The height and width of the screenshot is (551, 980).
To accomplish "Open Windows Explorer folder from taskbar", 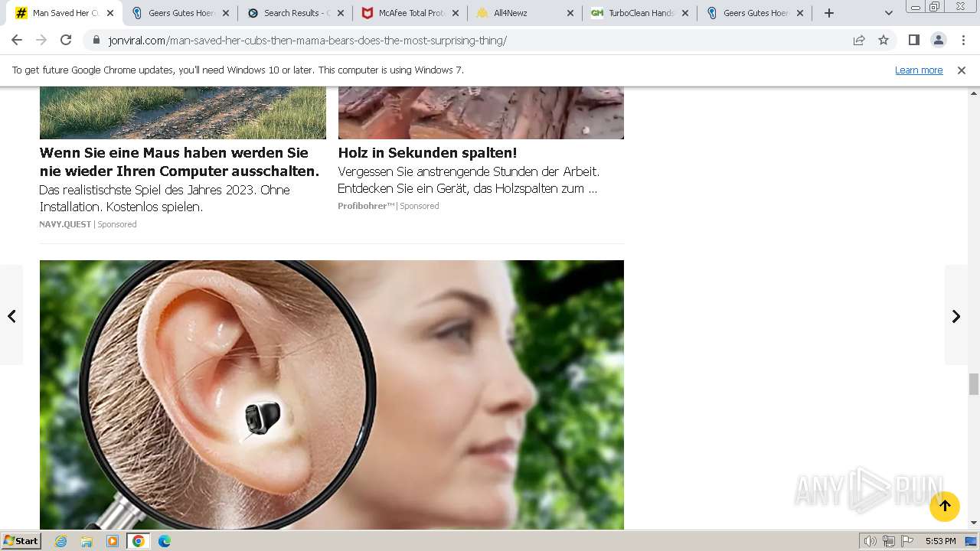I will pos(87,541).
